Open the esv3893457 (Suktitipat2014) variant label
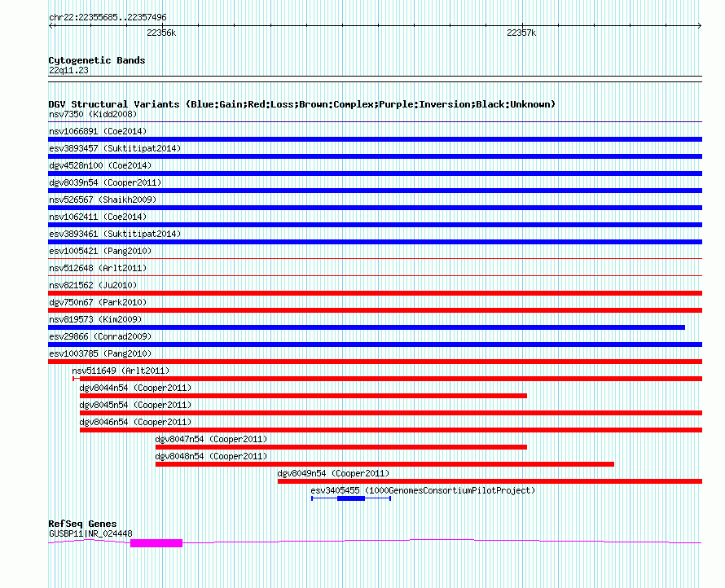The width and height of the screenshot is (725, 588). (x=115, y=148)
